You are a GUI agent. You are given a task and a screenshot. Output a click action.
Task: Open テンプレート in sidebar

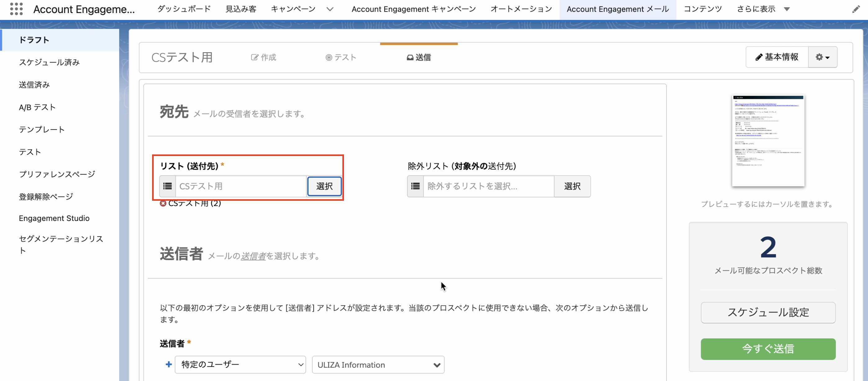coord(42,130)
